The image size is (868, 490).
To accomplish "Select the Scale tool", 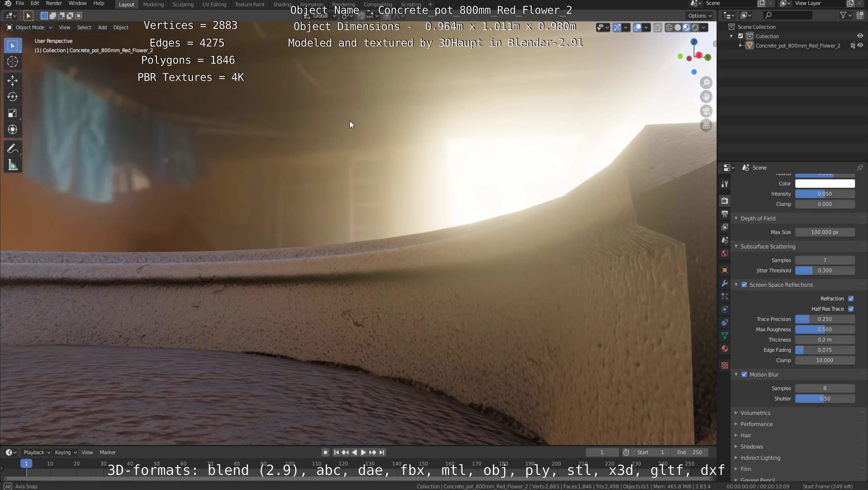I will (13, 113).
